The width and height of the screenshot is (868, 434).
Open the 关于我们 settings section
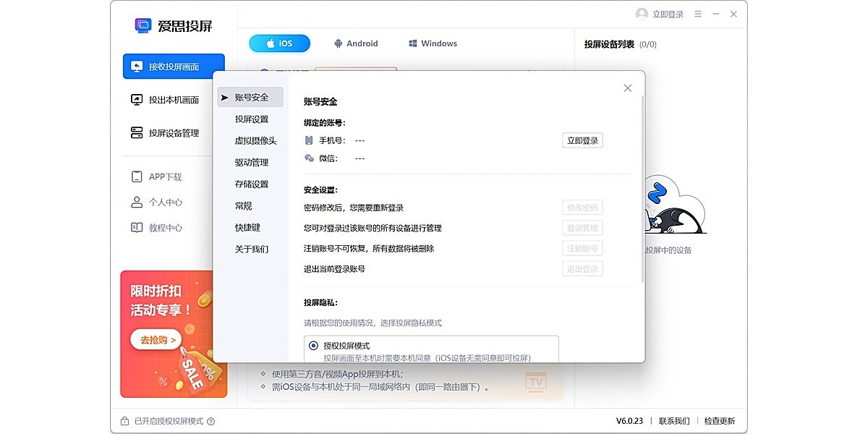click(x=250, y=249)
